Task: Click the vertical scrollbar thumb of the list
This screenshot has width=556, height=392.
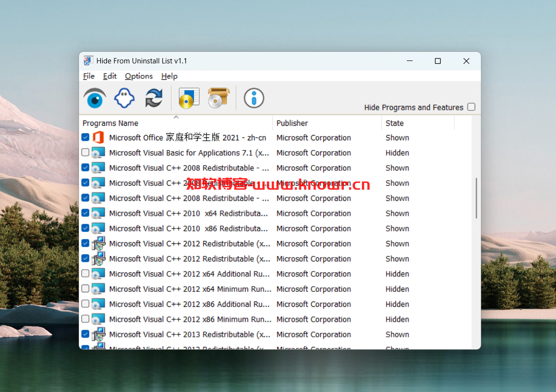Action: (x=476, y=198)
